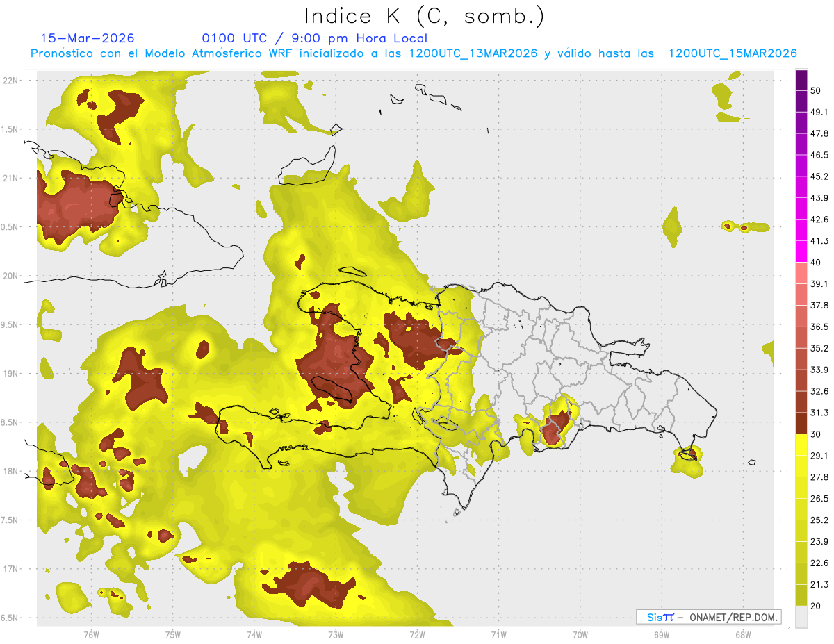834x644 pixels.
Task: Click the '20N' latitude label
Action: pos(10,276)
